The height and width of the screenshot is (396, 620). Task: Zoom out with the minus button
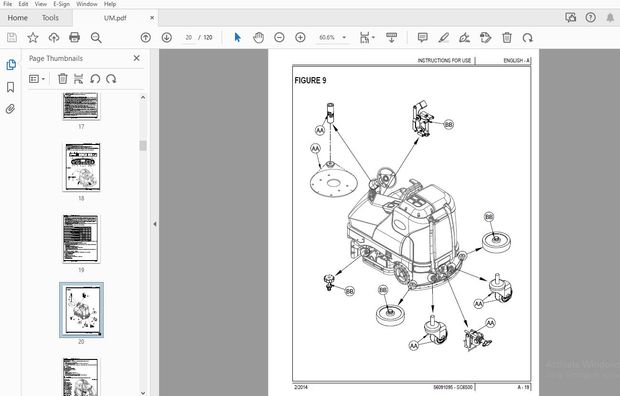click(x=279, y=38)
